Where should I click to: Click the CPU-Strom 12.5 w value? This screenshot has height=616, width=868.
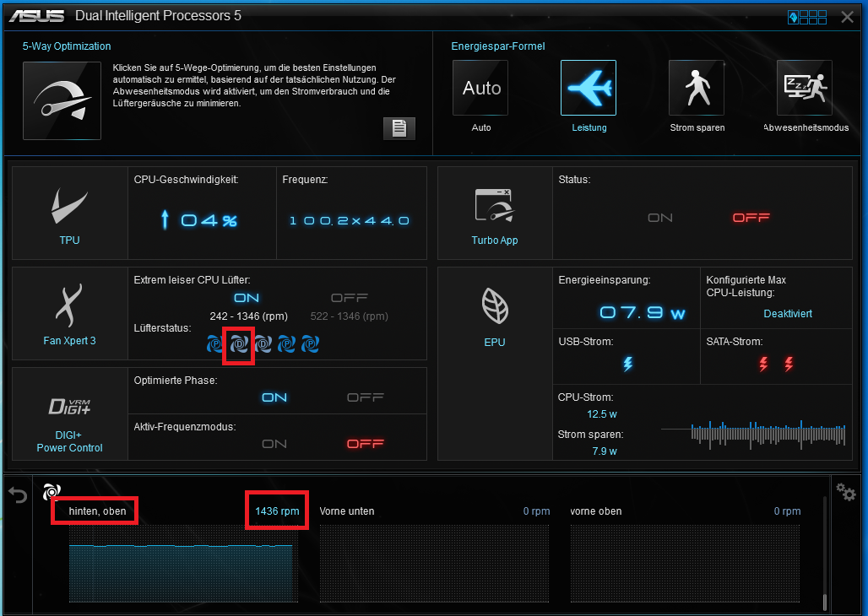coord(602,414)
